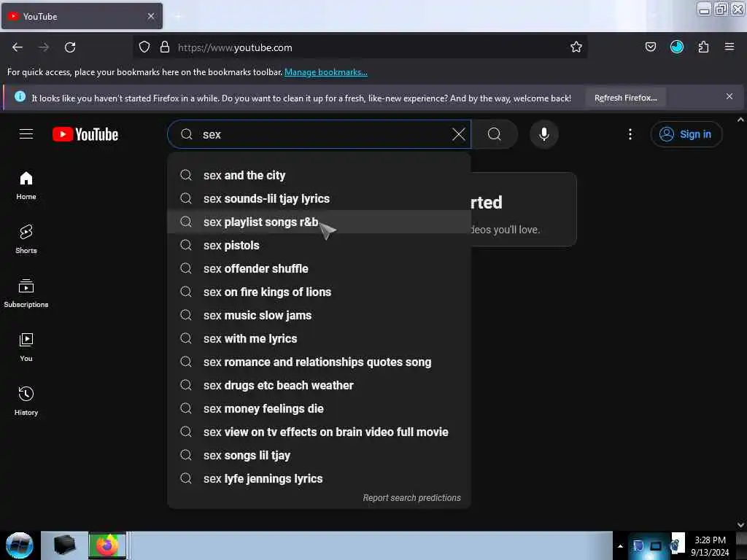Open the tracking protection shield icon
This screenshot has width=747, height=560.
(144, 47)
